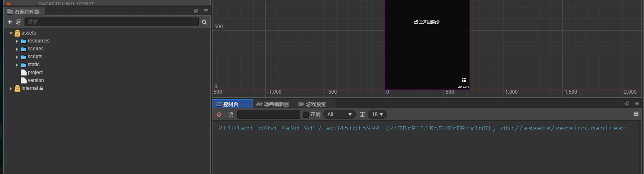Select the internal database icon
Screen dimensions: 644x174
[x=17, y=88]
